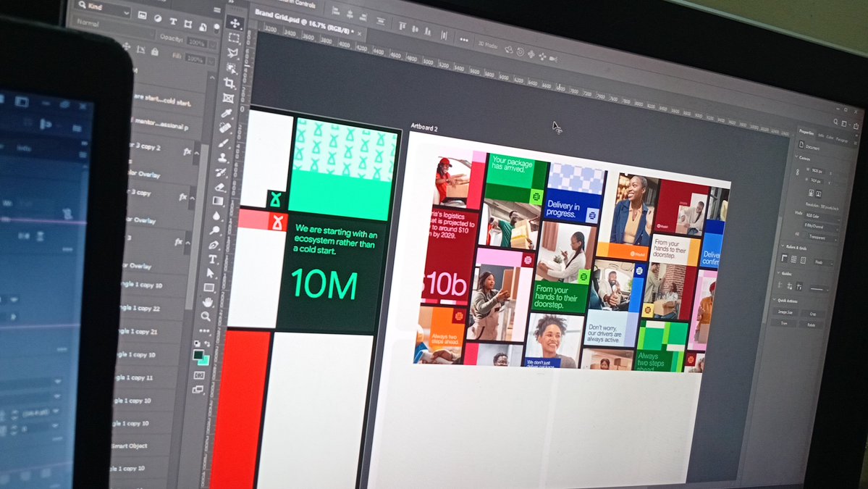Open the Share icon at top right
This screenshot has height=489, width=868.
856,126
